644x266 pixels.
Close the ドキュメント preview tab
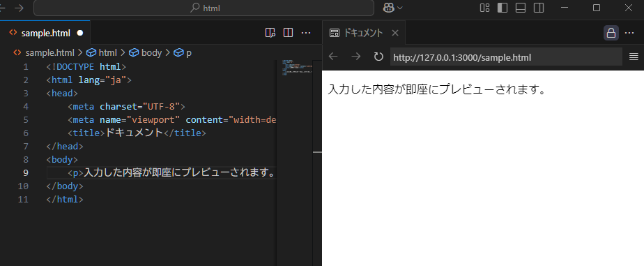tap(395, 33)
